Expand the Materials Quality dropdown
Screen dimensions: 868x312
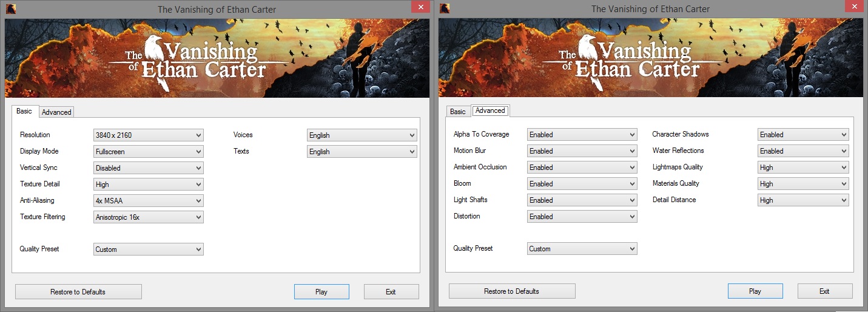(803, 183)
